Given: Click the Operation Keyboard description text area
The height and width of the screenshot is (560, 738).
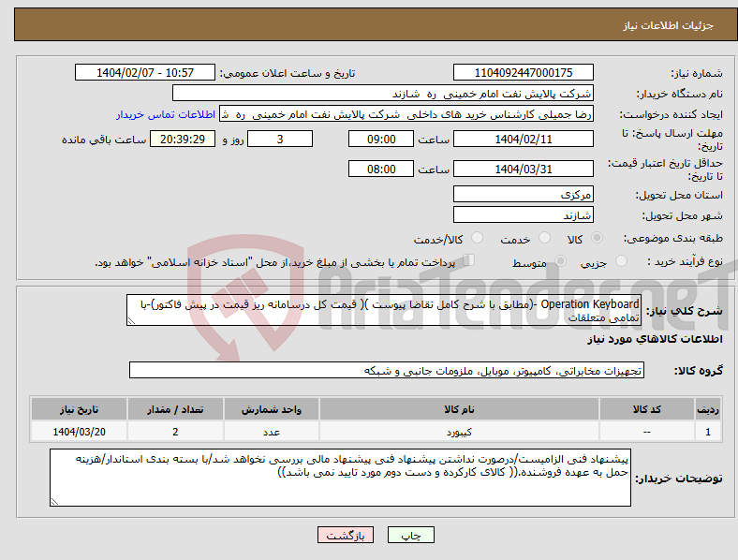Looking at the screenshot, I should click(x=384, y=310).
